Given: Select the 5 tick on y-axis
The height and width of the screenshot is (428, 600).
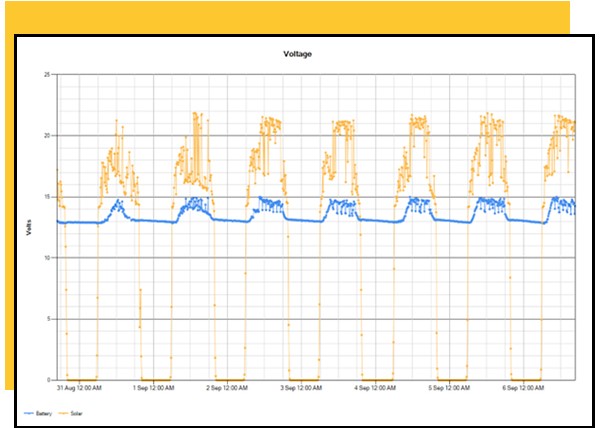Looking at the screenshot, I should pos(50,319).
